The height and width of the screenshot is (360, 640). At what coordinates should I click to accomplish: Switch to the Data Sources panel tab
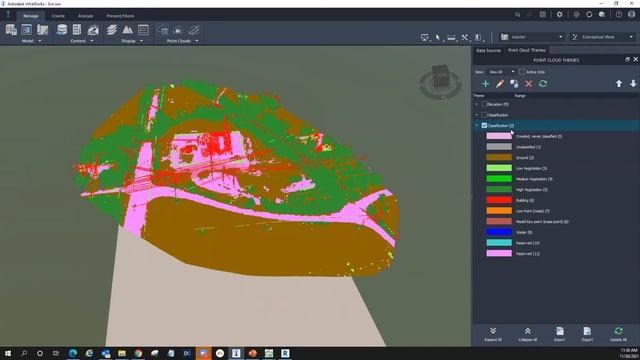(488, 50)
